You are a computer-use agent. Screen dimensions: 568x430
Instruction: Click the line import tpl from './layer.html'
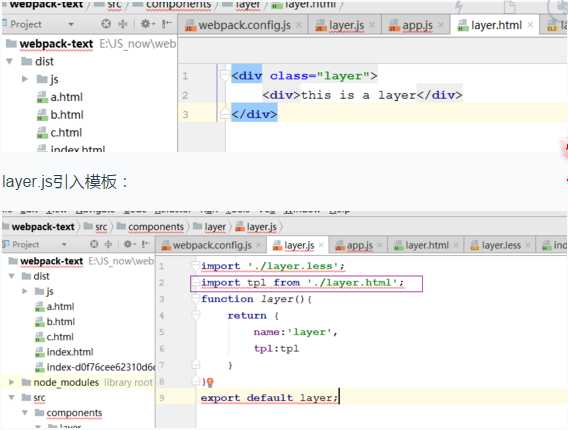302,282
